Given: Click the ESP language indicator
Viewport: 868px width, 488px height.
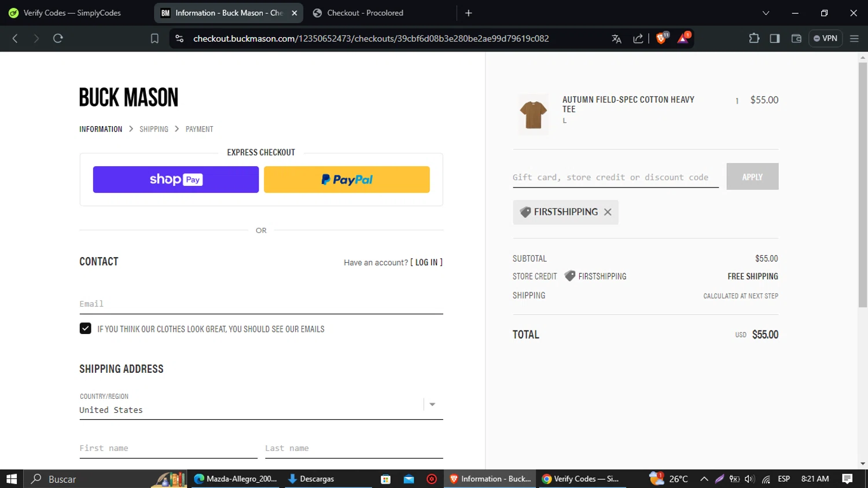Looking at the screenshot, I should coord(784,479).
